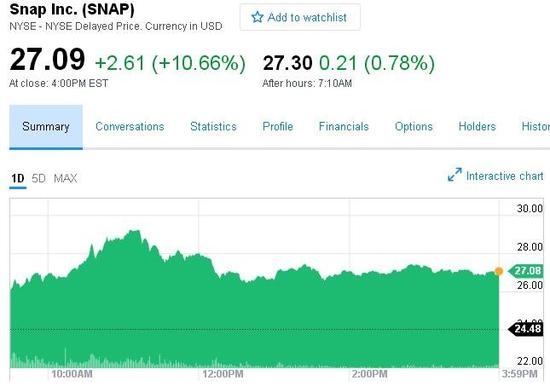Add Snap Inc. to watchlist
This screenshot has height=392, width=550.
(300, 17)
